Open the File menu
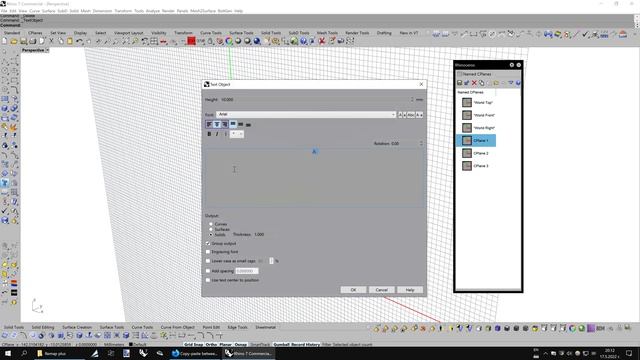The height and width of the screenshot is (360, 640). (x=4, y=11)
